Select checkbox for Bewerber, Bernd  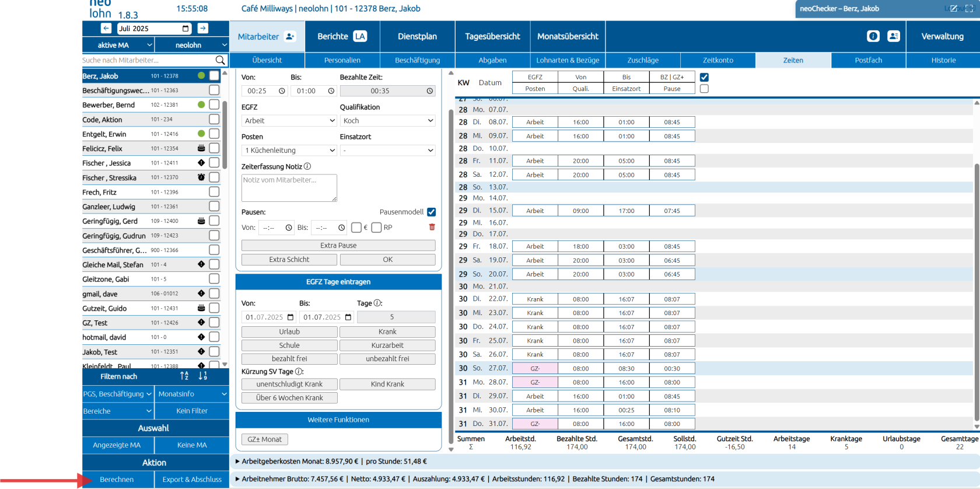point(214,104)
